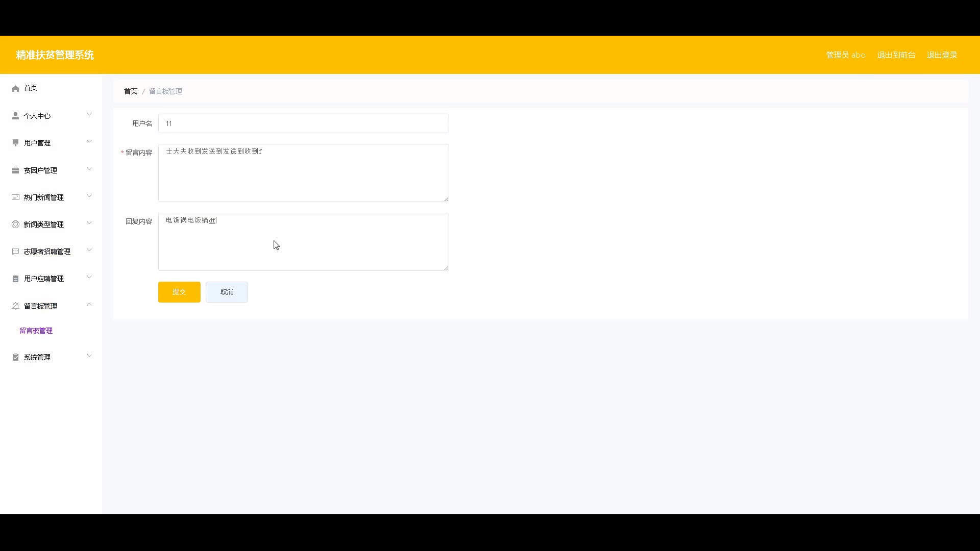The height and width of the screenshot is (551, 980).
Task: Click the person icon beside 个人中心
Action: click(x=15, y=116)
